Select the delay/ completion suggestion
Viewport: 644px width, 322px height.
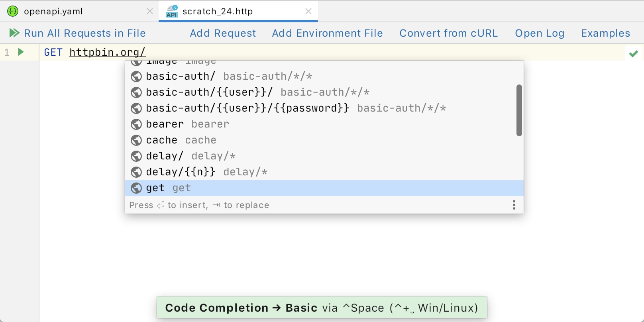coord(324,156)
